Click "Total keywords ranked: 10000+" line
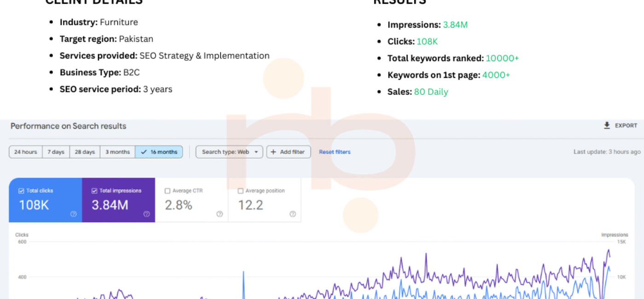The height and width of the screenshot is (299, 644). pyautogui.click(x=454, y=58)
